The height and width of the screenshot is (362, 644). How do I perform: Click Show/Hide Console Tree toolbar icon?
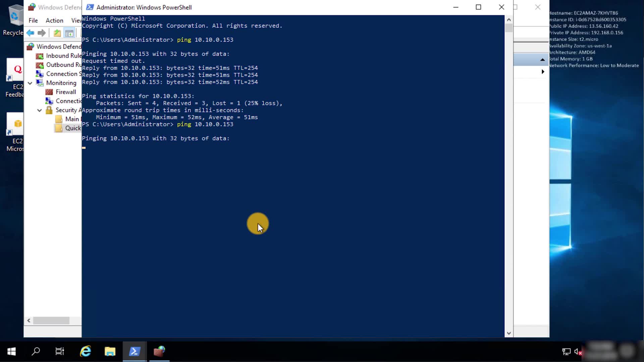69,33
